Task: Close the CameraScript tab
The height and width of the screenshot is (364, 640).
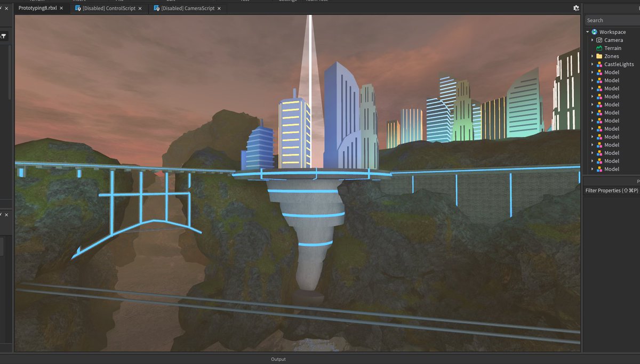Action: [219, 8]
